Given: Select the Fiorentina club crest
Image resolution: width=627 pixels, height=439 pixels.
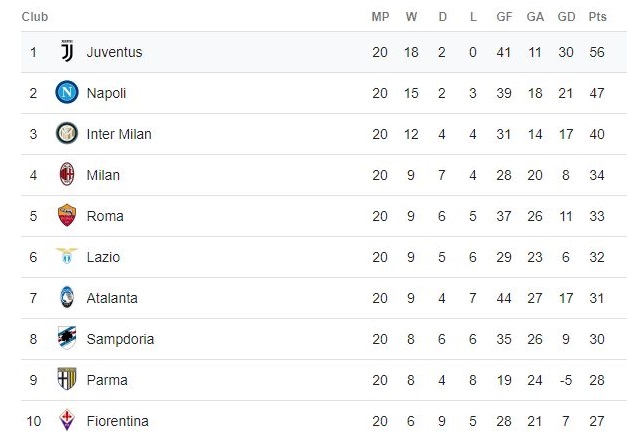Looking at the screenshot, I should click(67, 420).
